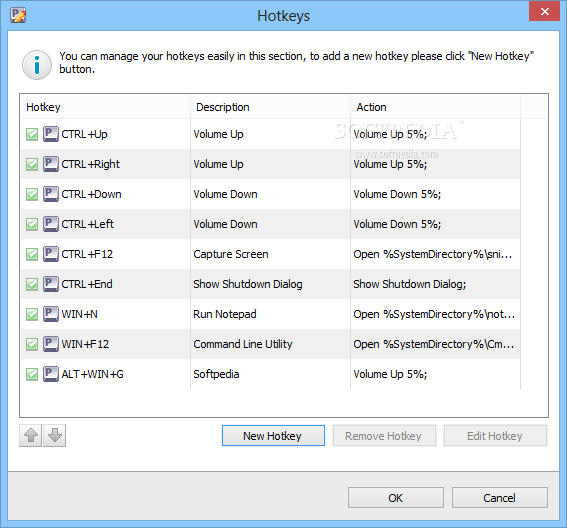Viewport: 567px width, 528px height.
Task: Select the WIN+N hotkey text
Action: [x=80, y=314]
